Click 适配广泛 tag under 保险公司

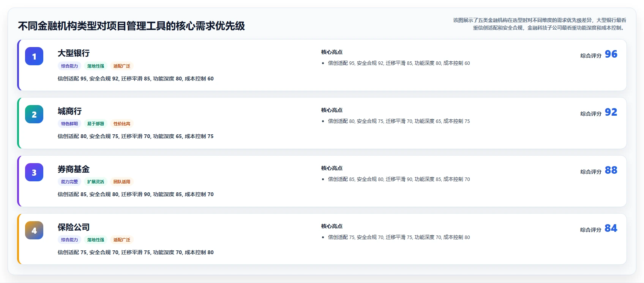click(x=122, y=240)
